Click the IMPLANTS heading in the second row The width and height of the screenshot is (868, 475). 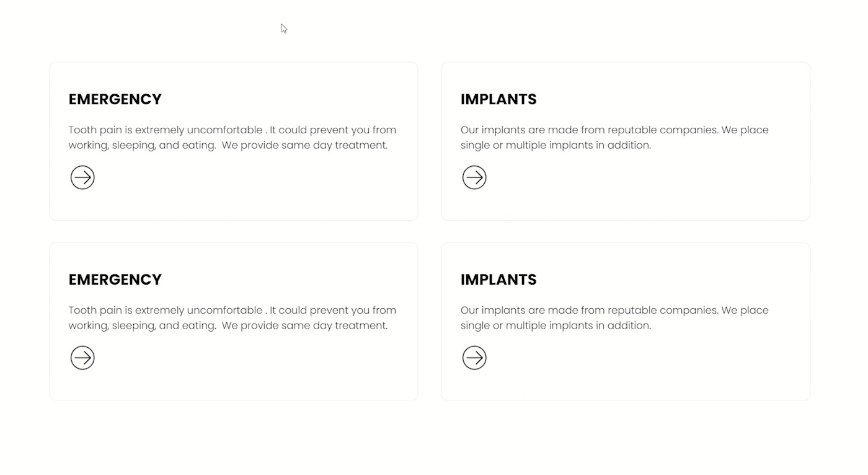pos(498,280)
